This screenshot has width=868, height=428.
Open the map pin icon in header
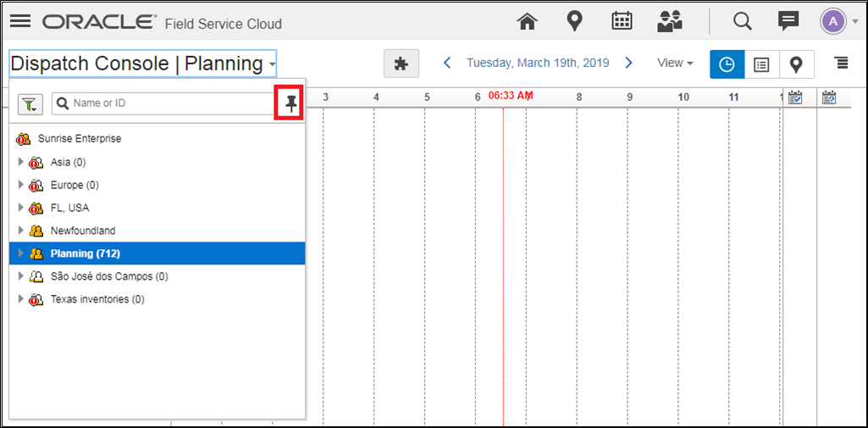point(575,22)
